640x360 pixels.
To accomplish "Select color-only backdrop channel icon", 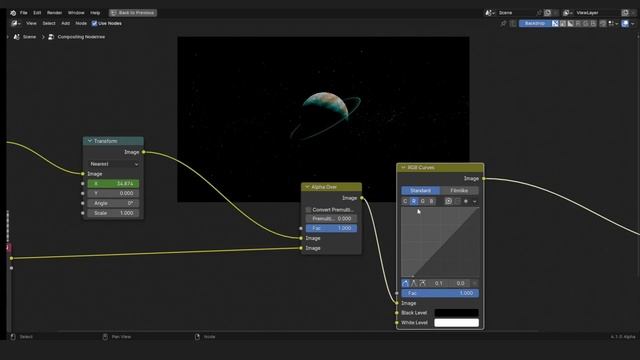I will (563, 23).
